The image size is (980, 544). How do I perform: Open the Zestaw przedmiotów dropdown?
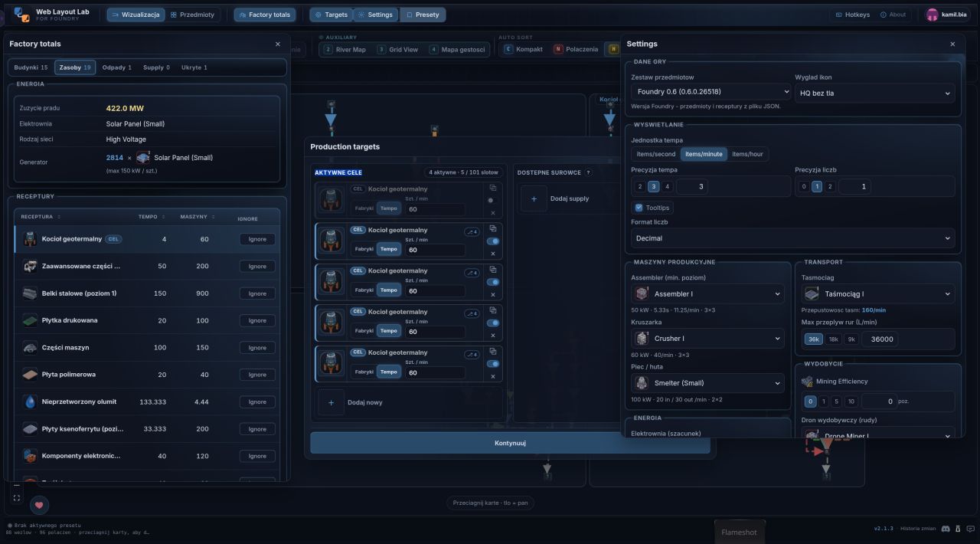[x=710, y=92]
